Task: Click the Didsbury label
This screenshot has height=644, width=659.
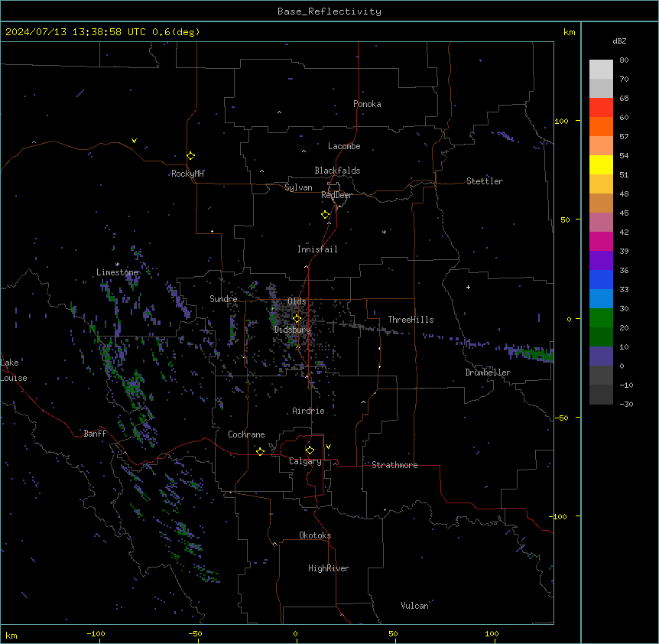Action: (293, 330)
